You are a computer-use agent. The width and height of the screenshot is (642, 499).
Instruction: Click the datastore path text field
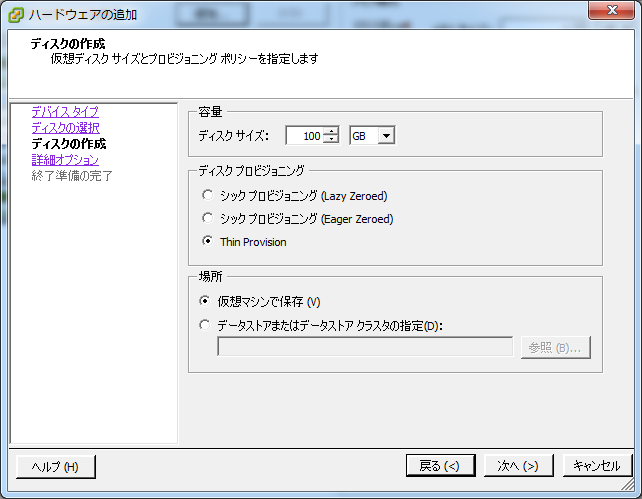click(365, 347)
